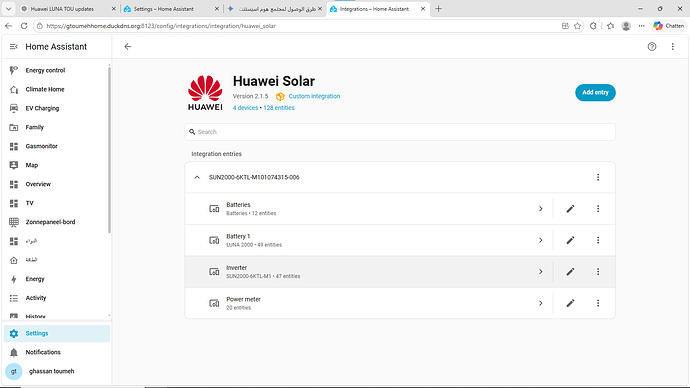Open Copilot Chatten button
Screen dimensions: 690x388
point(668,26)
